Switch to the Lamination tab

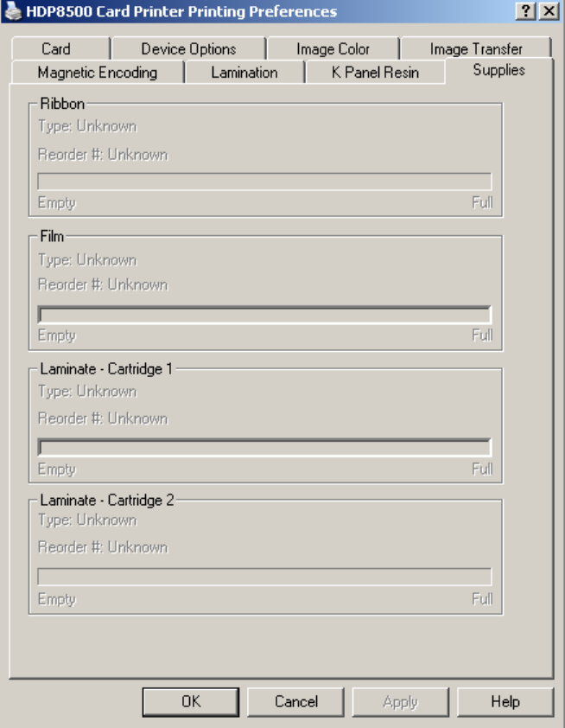[x=244, y=73]
